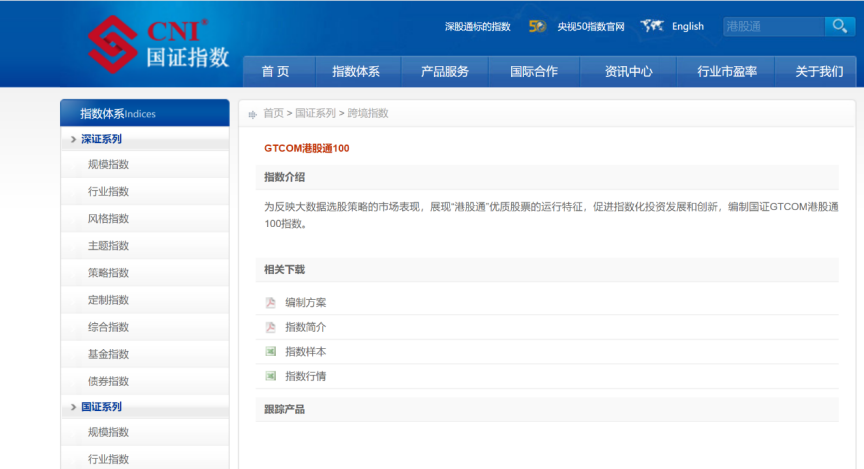Click the 深股通标的指数 link

(x=478, y=26)
